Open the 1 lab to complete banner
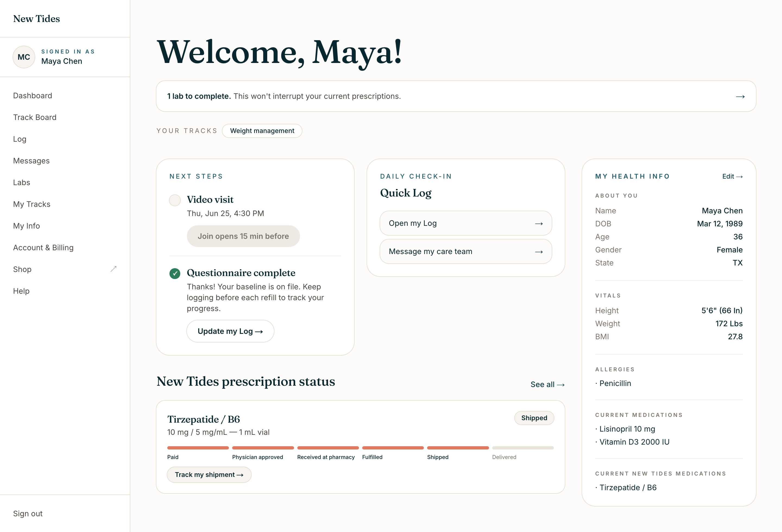782x532 pixels. click(456, 96)
